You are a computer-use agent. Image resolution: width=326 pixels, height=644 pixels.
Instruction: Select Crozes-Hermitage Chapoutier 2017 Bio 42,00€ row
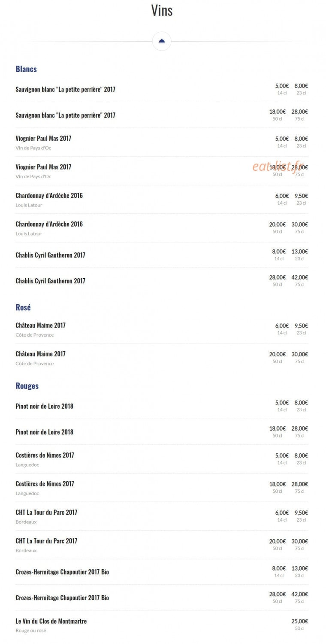click(162, 598)
